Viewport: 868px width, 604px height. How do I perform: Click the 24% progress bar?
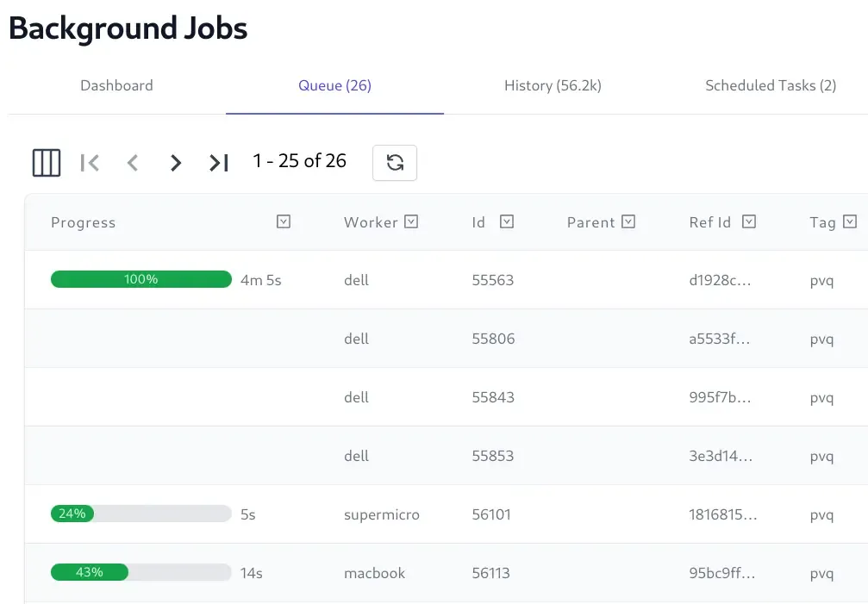click(x=141, y=514)
